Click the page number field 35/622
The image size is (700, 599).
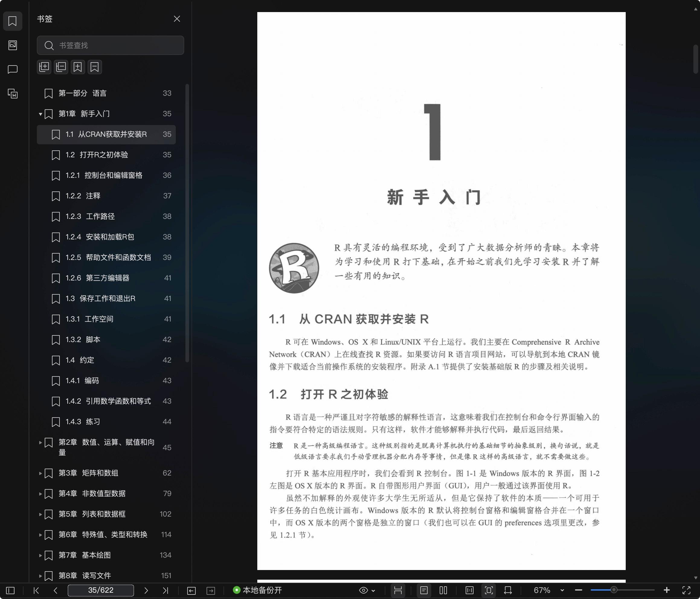101,590
